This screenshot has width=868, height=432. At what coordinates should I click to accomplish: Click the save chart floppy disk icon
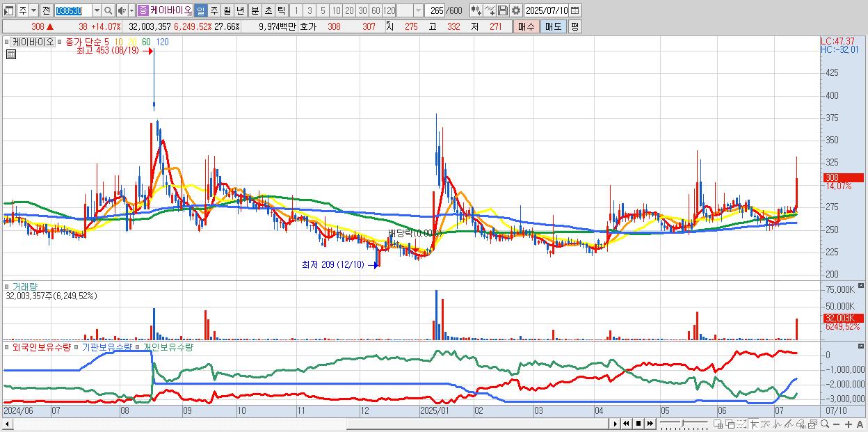click(x=502, y=10)
